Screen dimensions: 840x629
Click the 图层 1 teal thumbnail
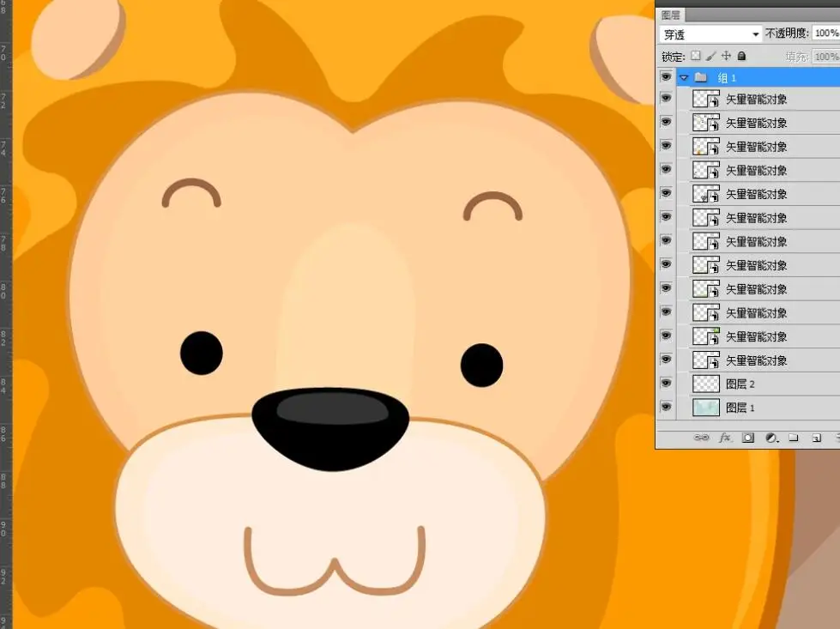[x=706, y=408]
